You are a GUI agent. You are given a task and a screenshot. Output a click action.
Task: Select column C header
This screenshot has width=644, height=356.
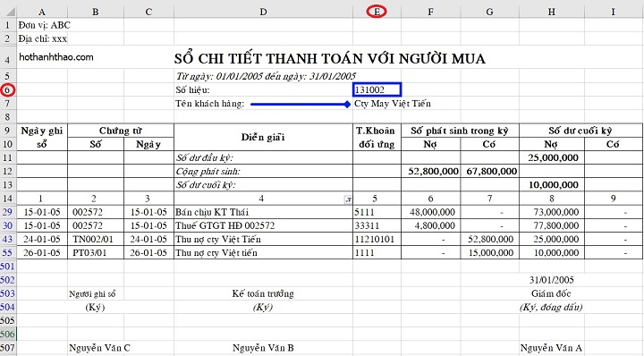click(x=148, y=12)
